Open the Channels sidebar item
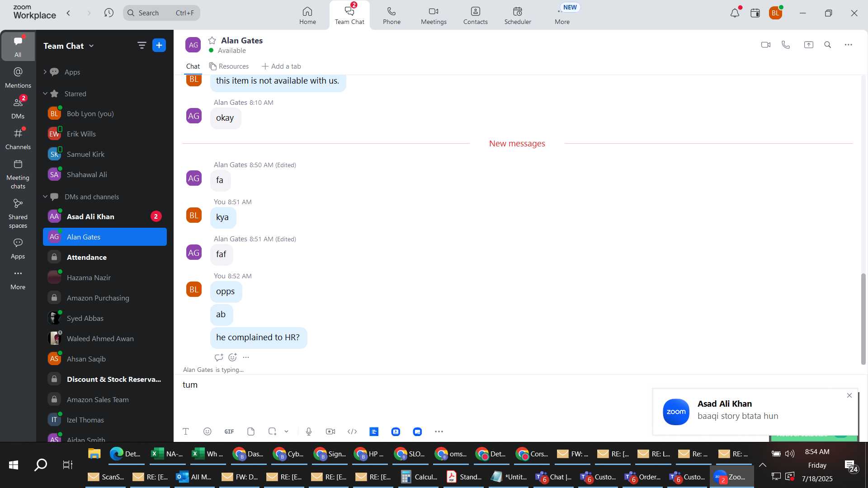This screenshot has height=488, width=868. point(18,139)
